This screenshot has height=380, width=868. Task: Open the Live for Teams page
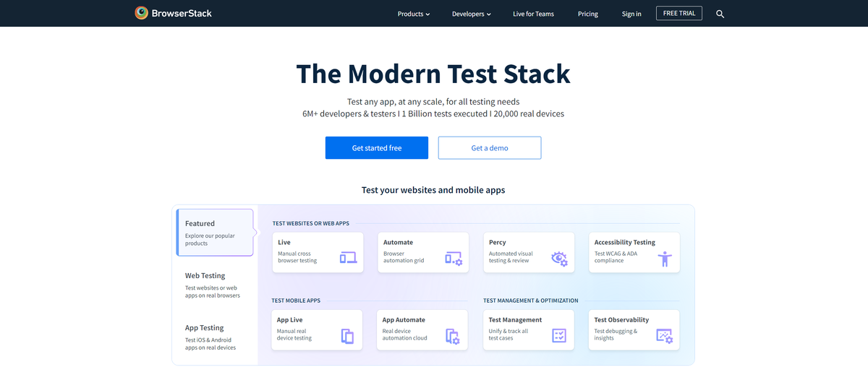tap(535, 14)
